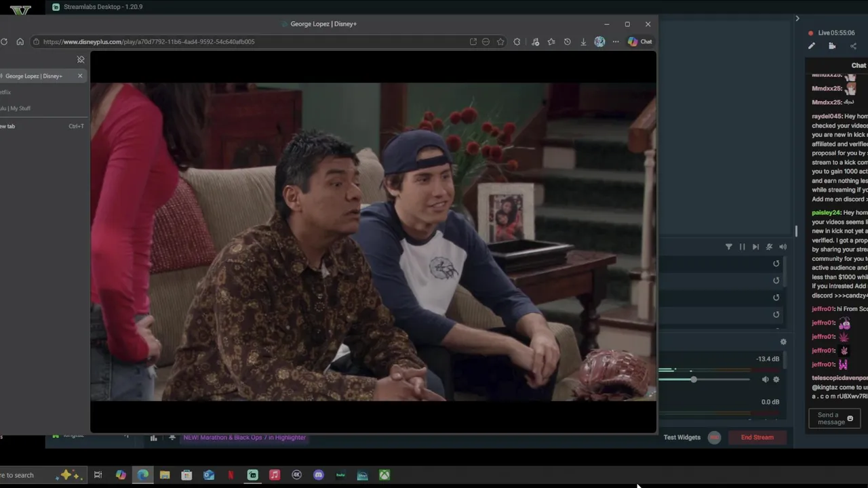The width and height of the screenshot is (868, 488).
Task: Toggle the mute alerts slashed icon
Action: pyautogui.click(x=769, y=247)
